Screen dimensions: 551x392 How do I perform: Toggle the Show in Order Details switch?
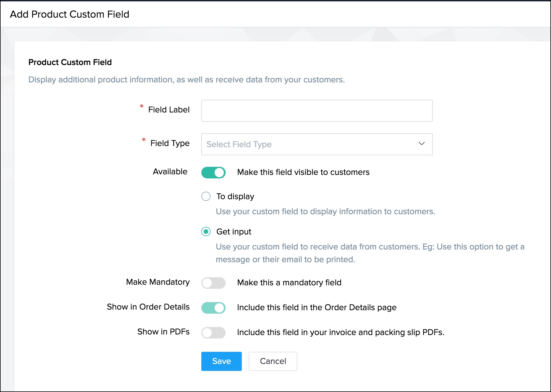point(213,308)
